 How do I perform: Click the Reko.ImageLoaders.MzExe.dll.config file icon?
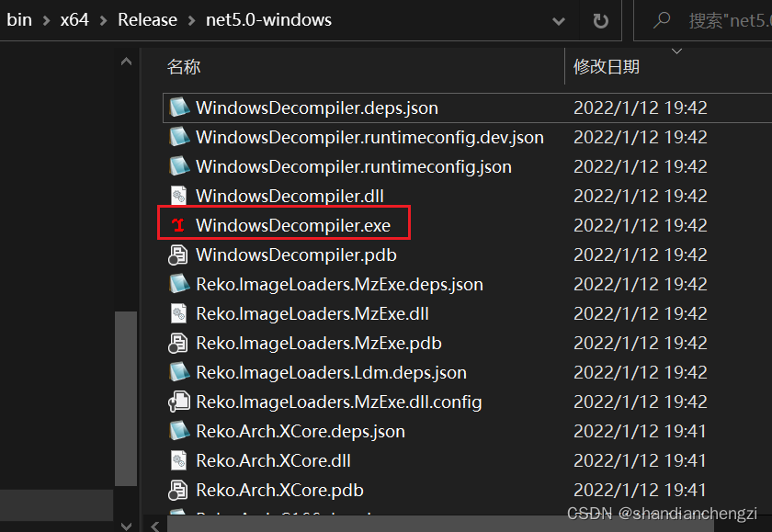coord(179,402)
